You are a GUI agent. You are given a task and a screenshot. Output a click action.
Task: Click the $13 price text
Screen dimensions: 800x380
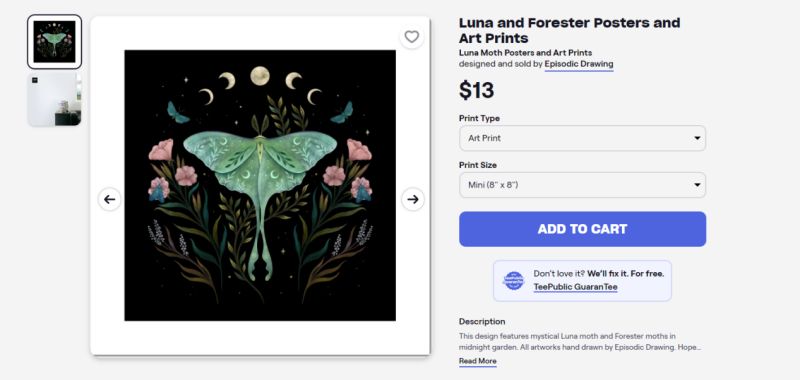(x=477, y=91)
